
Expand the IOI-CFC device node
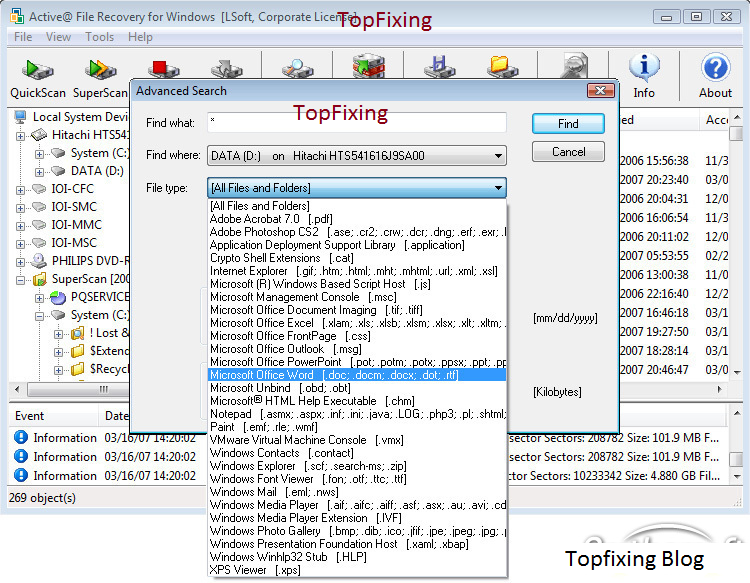(x=20, y=190)
